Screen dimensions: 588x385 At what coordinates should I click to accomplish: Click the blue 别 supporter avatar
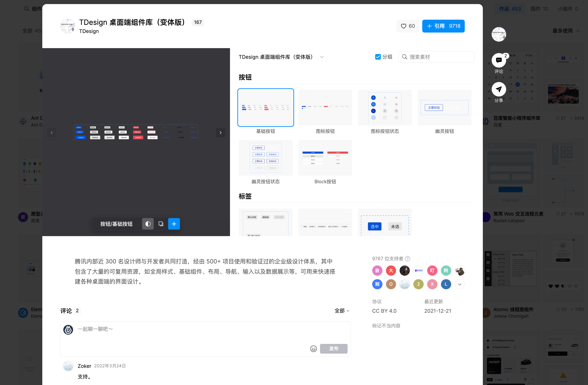point(377,284)
